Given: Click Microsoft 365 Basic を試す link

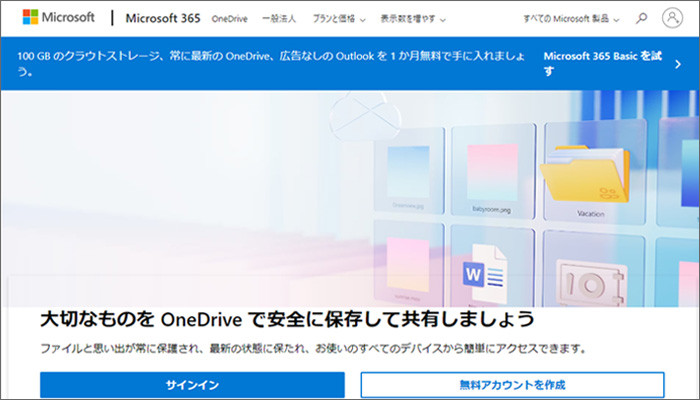Looking at the screenshot, I should click(x=603, y=63).
